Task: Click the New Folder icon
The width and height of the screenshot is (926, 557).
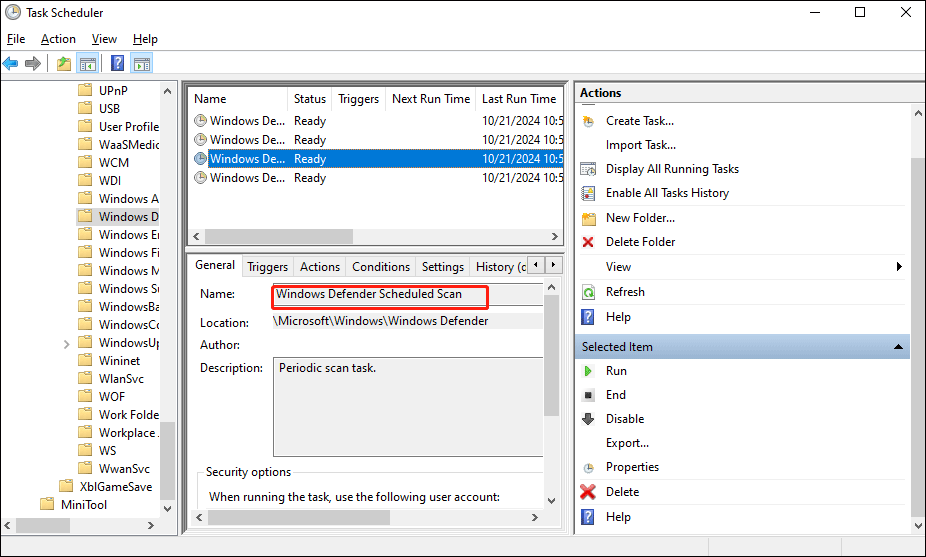Action: coord(588,219)
